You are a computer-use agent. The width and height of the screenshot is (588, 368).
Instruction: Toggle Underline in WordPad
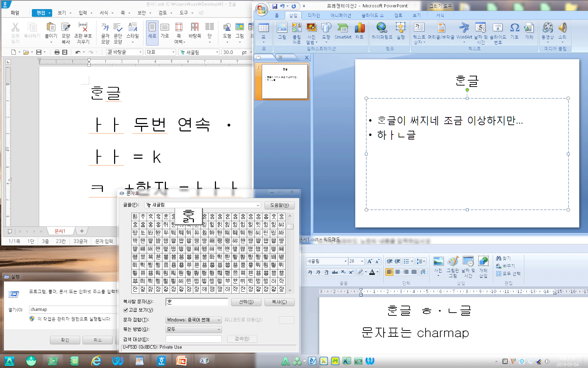pos(326,272)
